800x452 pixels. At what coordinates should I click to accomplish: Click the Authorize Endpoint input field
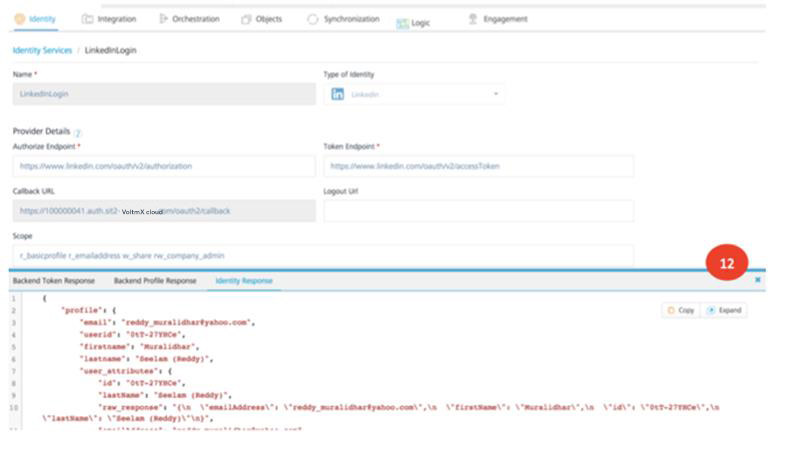(163, 166)
